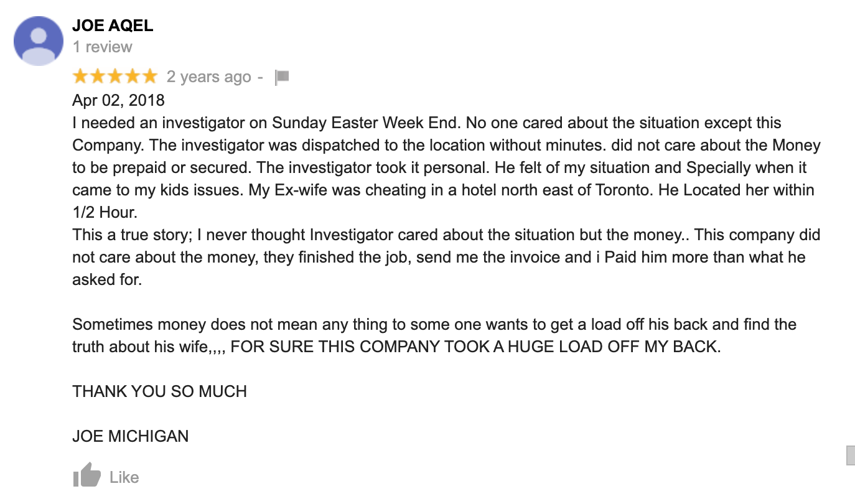Click the fifth rating star

(149, 75)
